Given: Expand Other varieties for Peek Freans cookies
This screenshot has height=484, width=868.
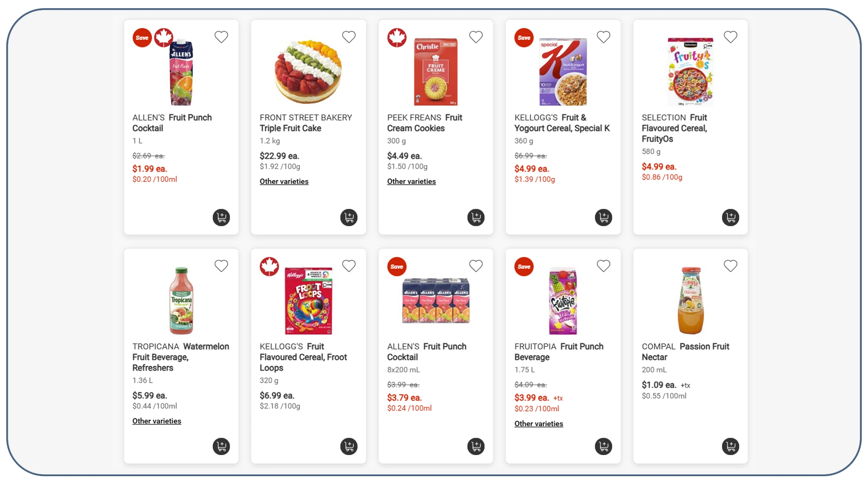Looking at the screenshot, I should click(x=411, y=181).
